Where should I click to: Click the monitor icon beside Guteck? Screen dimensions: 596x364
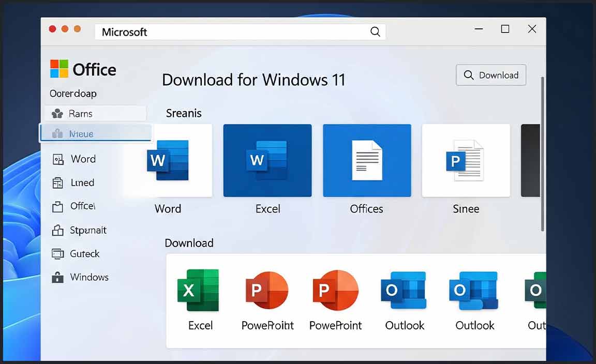pos(57,253)
